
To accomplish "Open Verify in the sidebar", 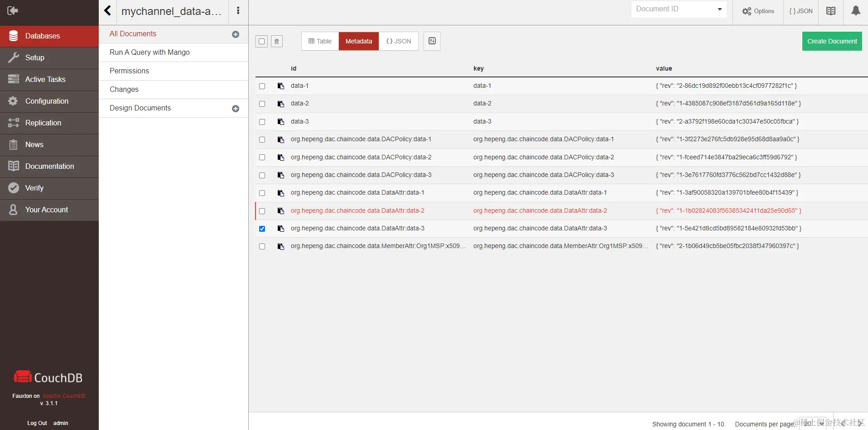I will pyautogui.click(x=49, y=188).
